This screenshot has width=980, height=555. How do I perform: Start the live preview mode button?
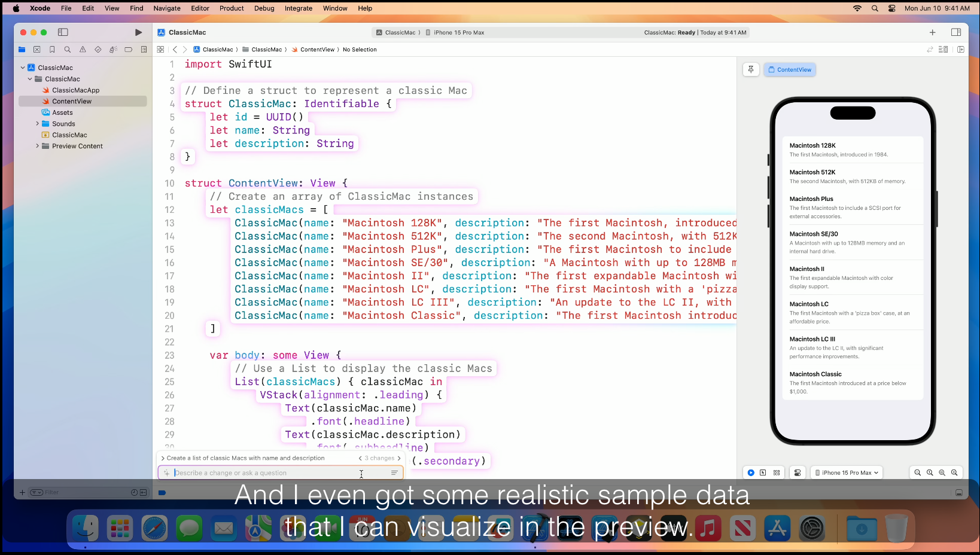tap(751, 472)
